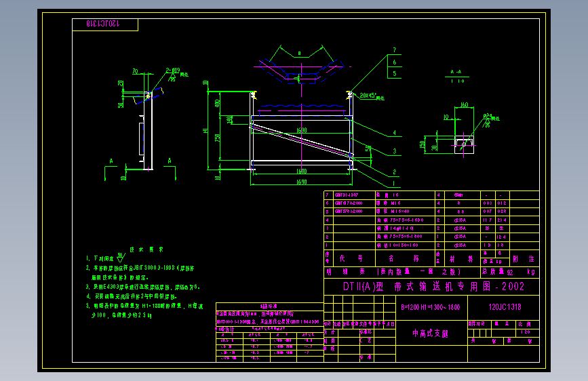Click BOM row 4 entry 75×75×6-1690
The height and width of the screenshot is (381, 588).
click(x=400, y=220)
